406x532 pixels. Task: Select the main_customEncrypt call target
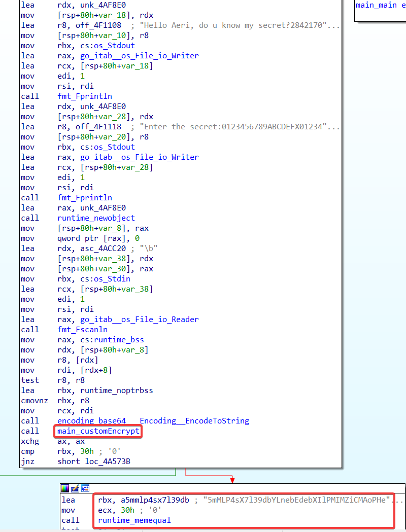[98, 431]
